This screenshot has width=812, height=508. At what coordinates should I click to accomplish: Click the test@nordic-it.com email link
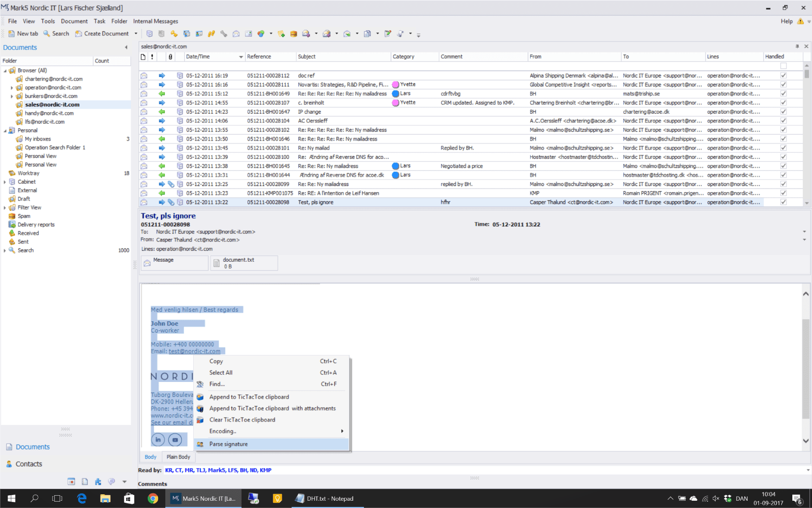(x=195, y=351)
